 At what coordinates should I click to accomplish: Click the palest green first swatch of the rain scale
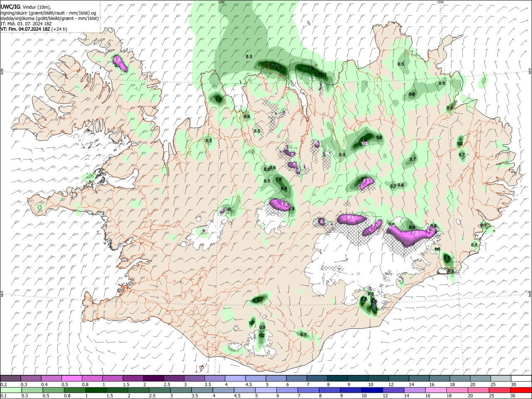11,390
